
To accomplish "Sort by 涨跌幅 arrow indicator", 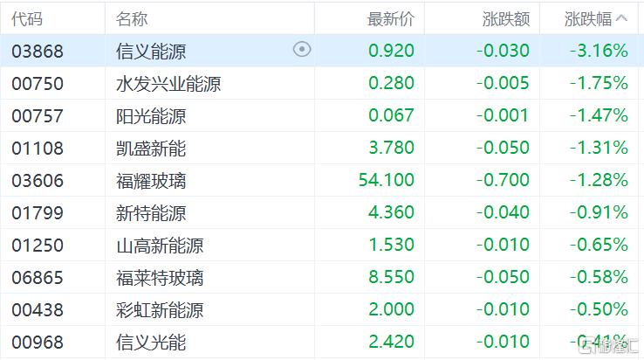I will click(x=621, y=18).
